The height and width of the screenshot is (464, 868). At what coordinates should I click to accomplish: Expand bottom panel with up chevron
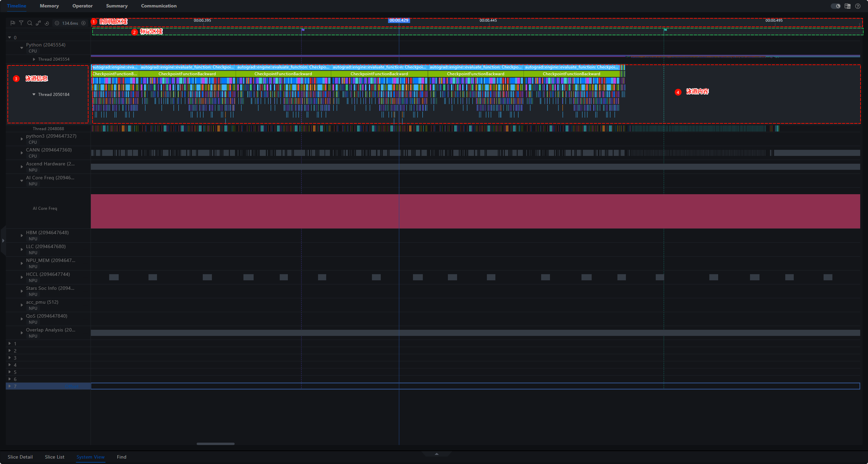[437, 454]
